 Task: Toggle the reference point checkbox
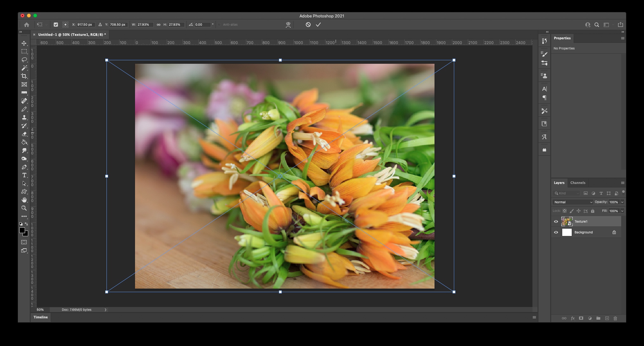(56, 24)
